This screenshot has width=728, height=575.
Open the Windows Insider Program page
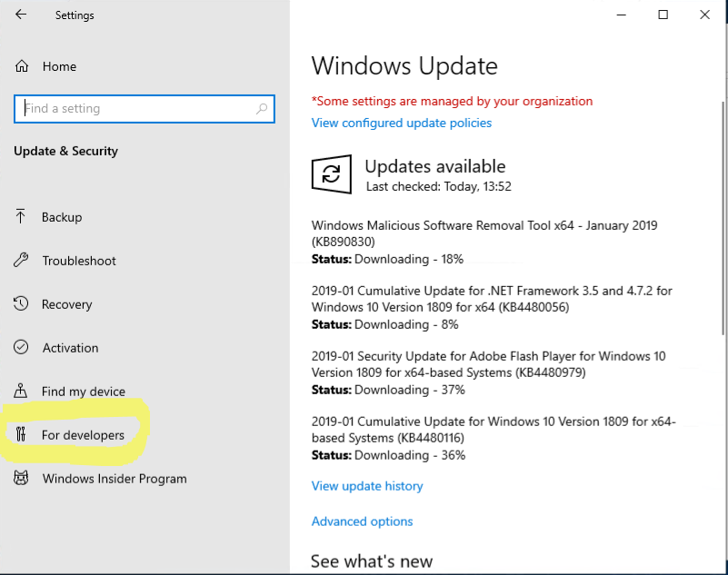click(x=115, y=479)
